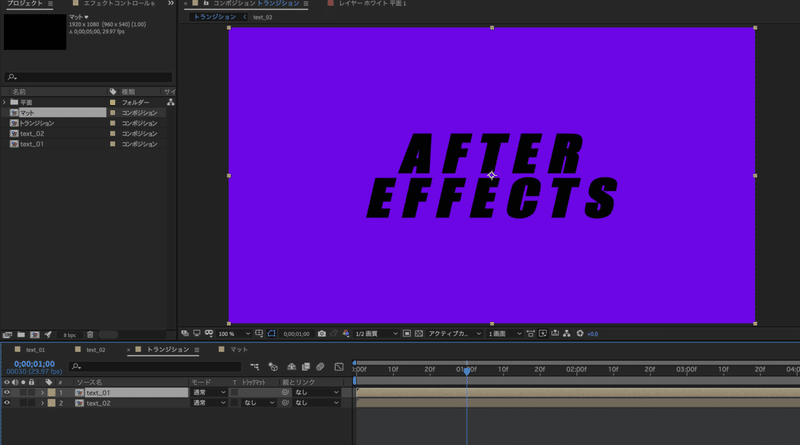Toggle preserve transparency box for text_02
This screenshot has height=445, width=800.
pos(234,403)
